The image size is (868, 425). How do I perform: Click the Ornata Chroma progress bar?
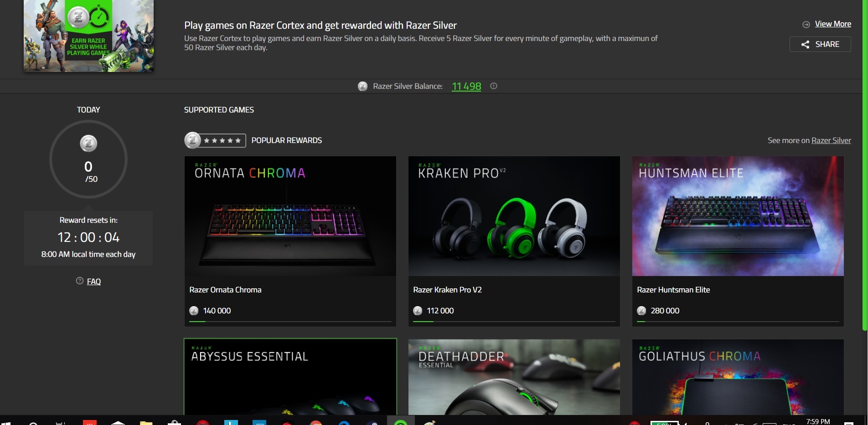point(290,322)
